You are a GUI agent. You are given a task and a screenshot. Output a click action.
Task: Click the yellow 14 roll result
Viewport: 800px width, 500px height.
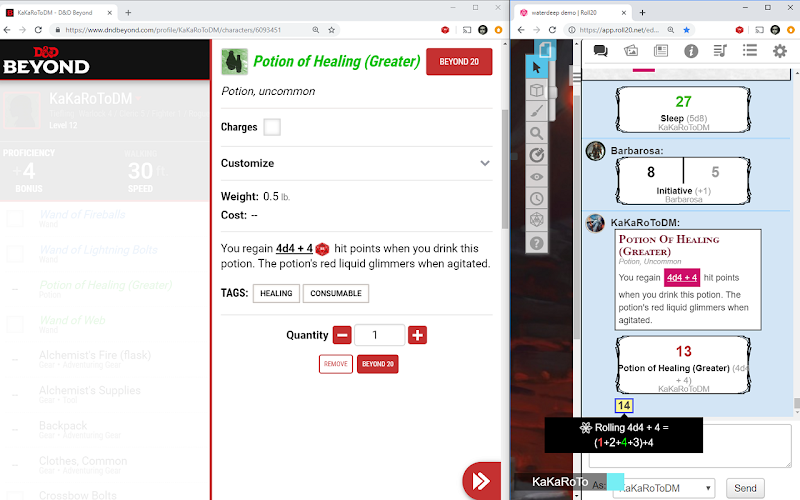tap(624, 406)
